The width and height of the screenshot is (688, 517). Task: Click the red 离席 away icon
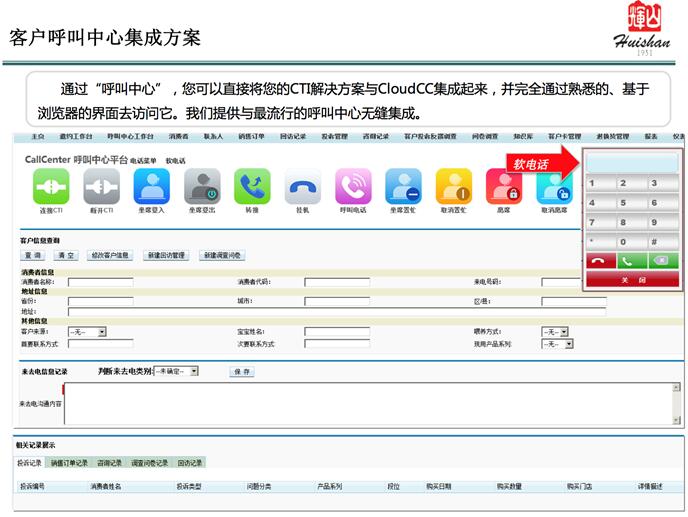pos(503,186)
